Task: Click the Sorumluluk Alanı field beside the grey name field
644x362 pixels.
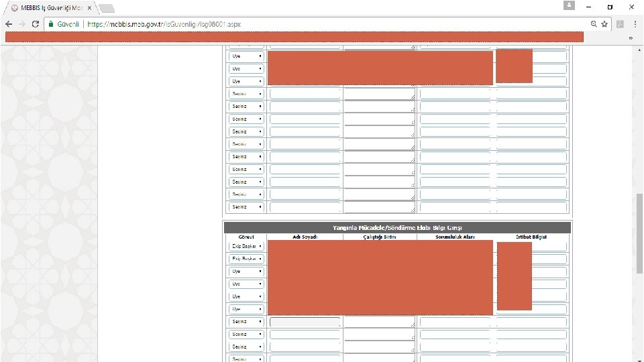Action: click(x=455, y=322)
